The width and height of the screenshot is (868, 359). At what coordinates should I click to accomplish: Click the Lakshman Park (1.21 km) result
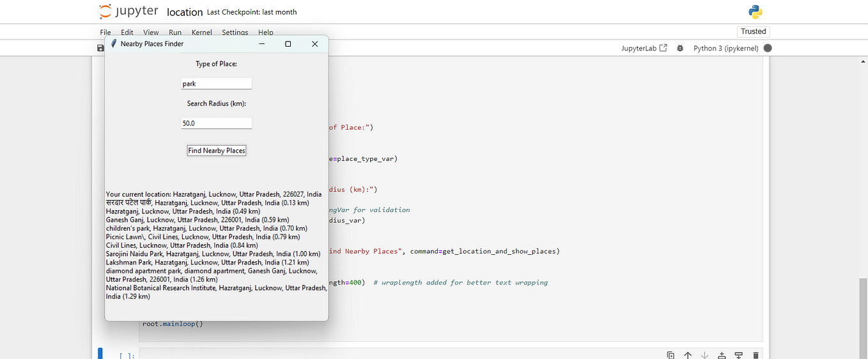[x=208, y=263]
